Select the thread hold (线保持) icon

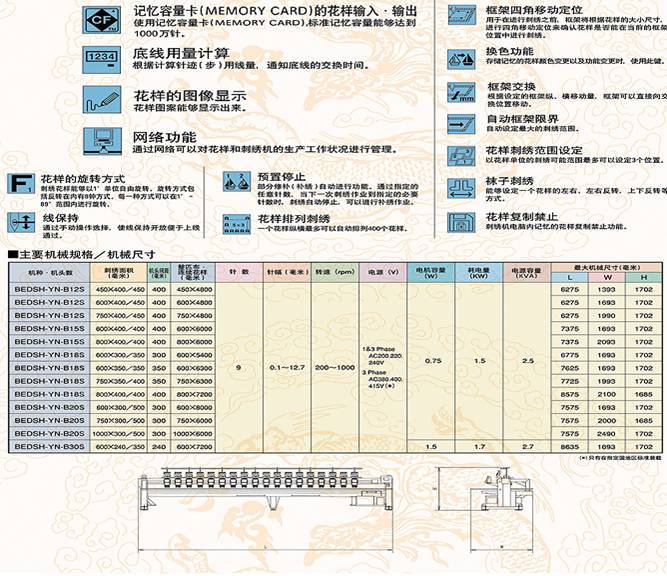click(19, 221)
